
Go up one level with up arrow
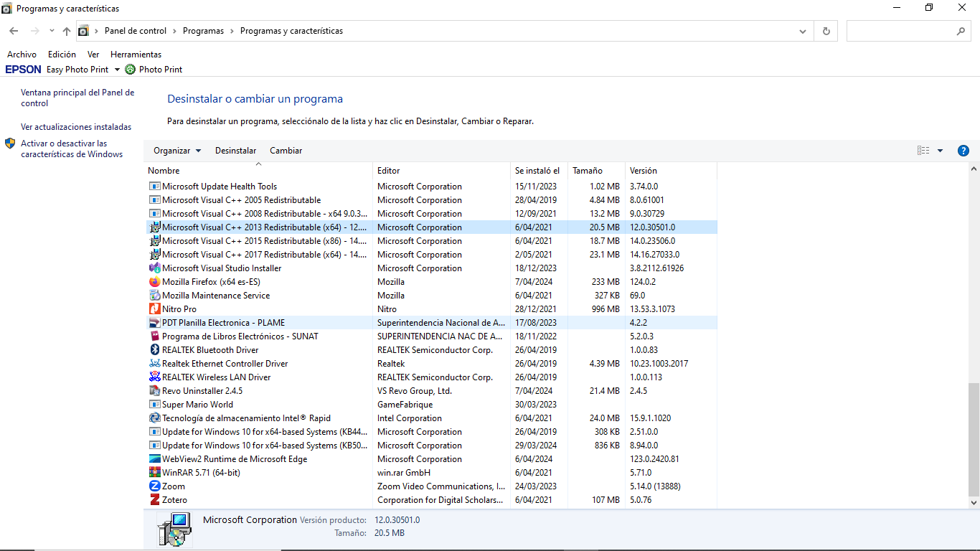coord(67,32)
